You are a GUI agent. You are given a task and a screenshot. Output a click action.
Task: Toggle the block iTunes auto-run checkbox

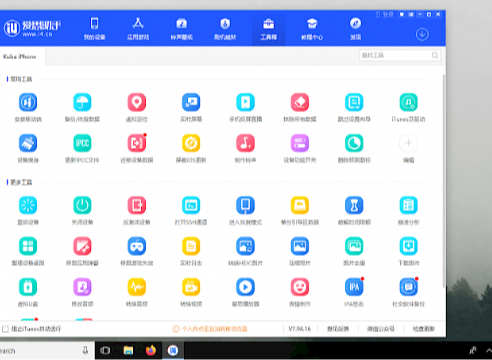[5, 329]
